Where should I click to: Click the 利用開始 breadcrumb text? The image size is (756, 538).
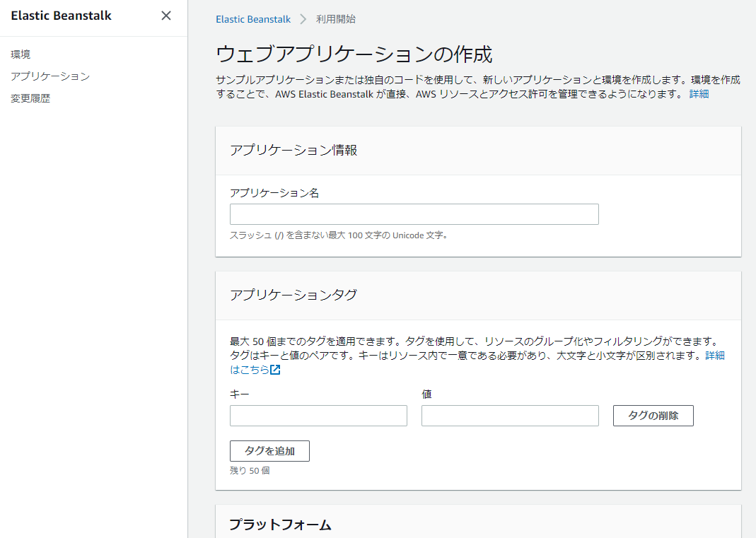[336, 19]
